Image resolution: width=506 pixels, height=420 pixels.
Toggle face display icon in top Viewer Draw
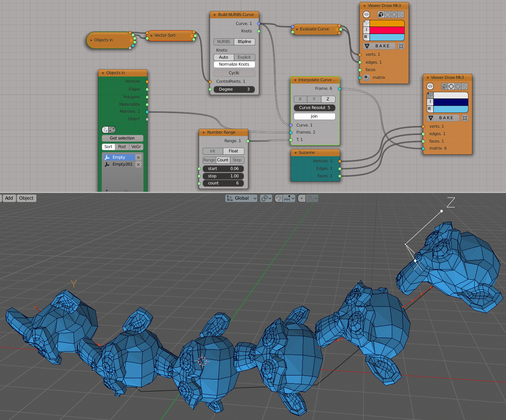click(366, 37)
